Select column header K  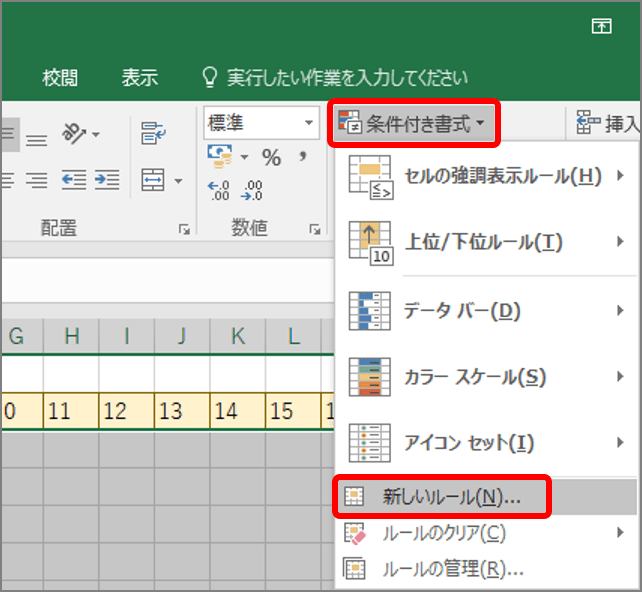[237, 336]
